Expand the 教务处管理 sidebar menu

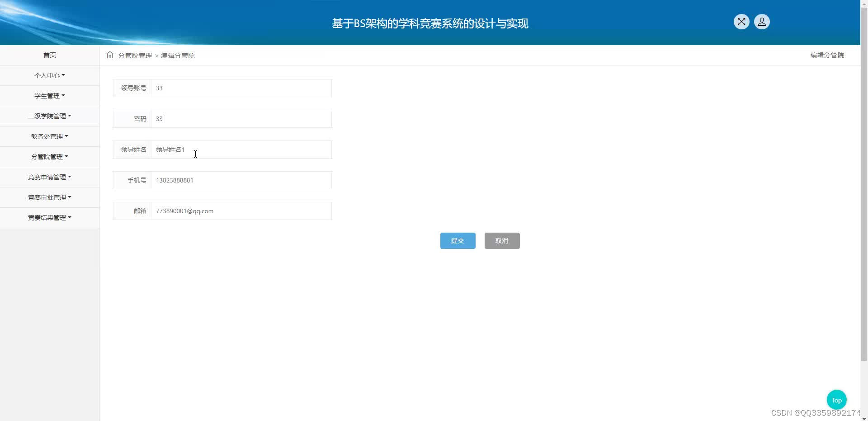(x=50, y=136)
